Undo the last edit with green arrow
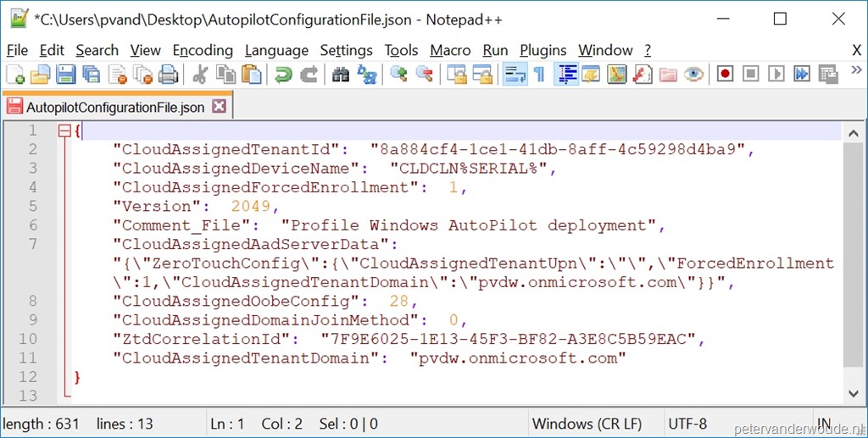This screenshot has width=868, height=438. point(283,74)
